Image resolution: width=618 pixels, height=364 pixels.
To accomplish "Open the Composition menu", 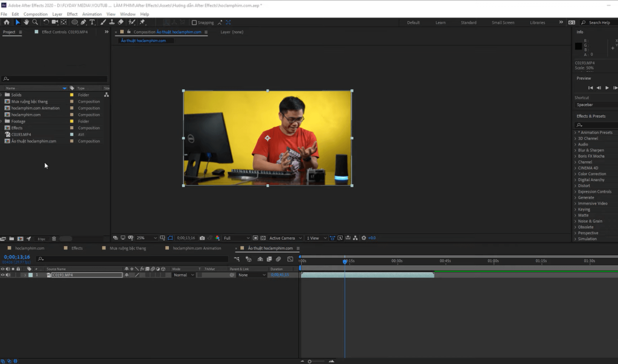I will click(35, 13).
